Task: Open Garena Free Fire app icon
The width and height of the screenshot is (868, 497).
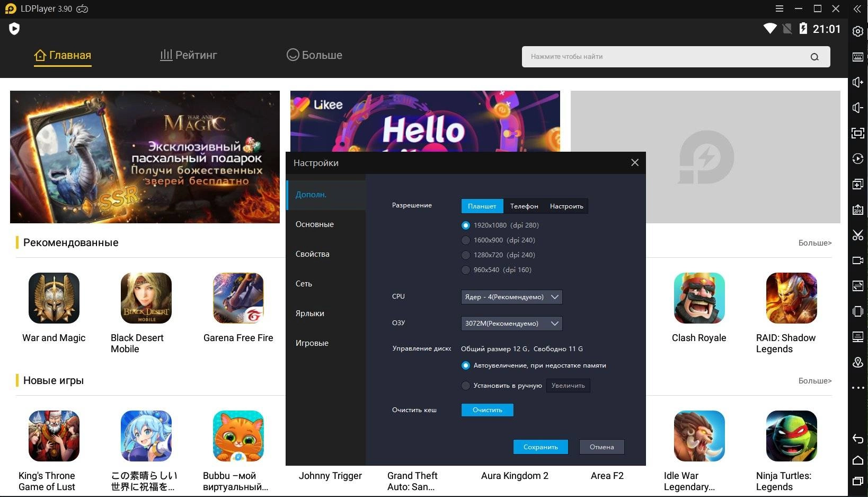Action: (238, 298)
